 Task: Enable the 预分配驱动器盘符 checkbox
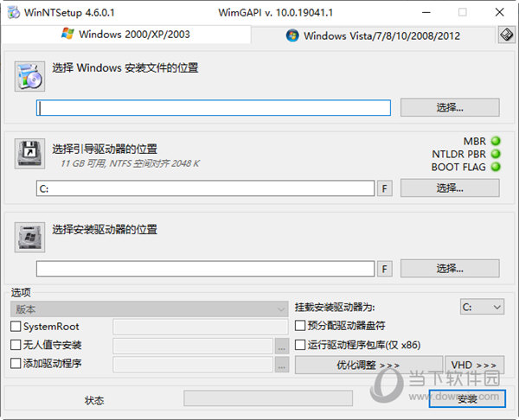300,326
